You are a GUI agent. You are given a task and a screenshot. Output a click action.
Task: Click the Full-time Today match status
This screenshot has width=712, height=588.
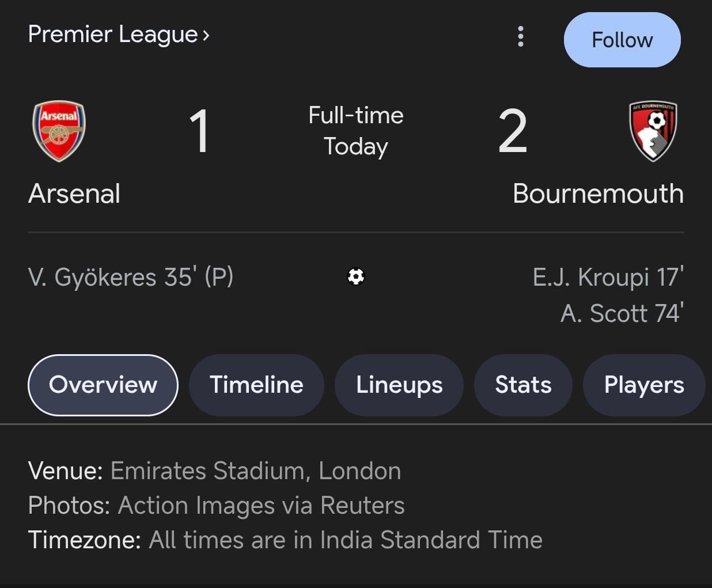pos(356,131)
